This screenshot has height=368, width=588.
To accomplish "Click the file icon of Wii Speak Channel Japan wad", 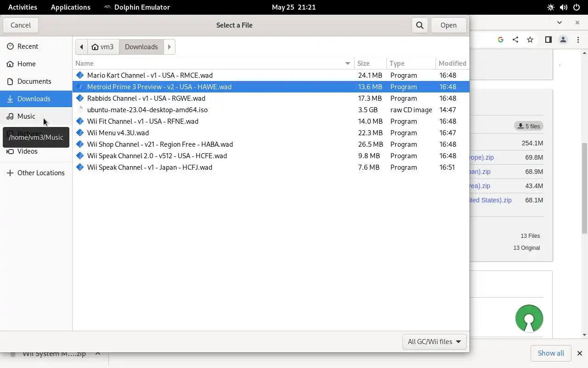I will pos(80,167).
